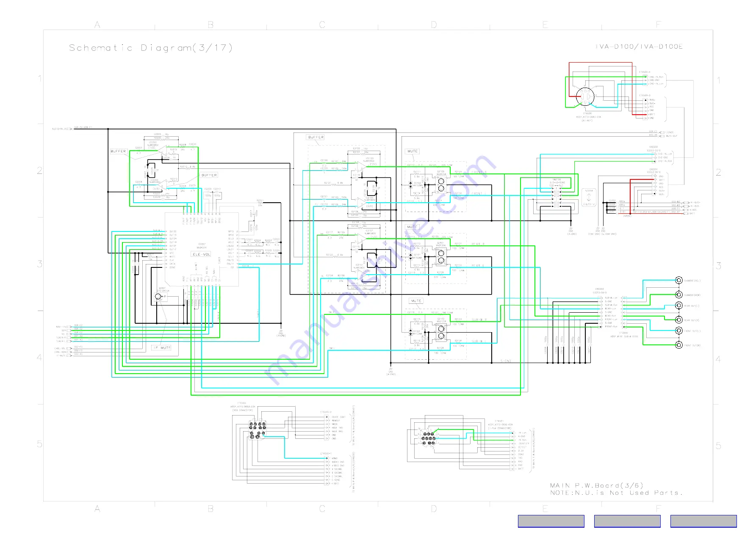Click the SN2100 slide switch symbol
The height and width of the screenshot is (534, 756).
pyautogui.click(x=557, y=198)
